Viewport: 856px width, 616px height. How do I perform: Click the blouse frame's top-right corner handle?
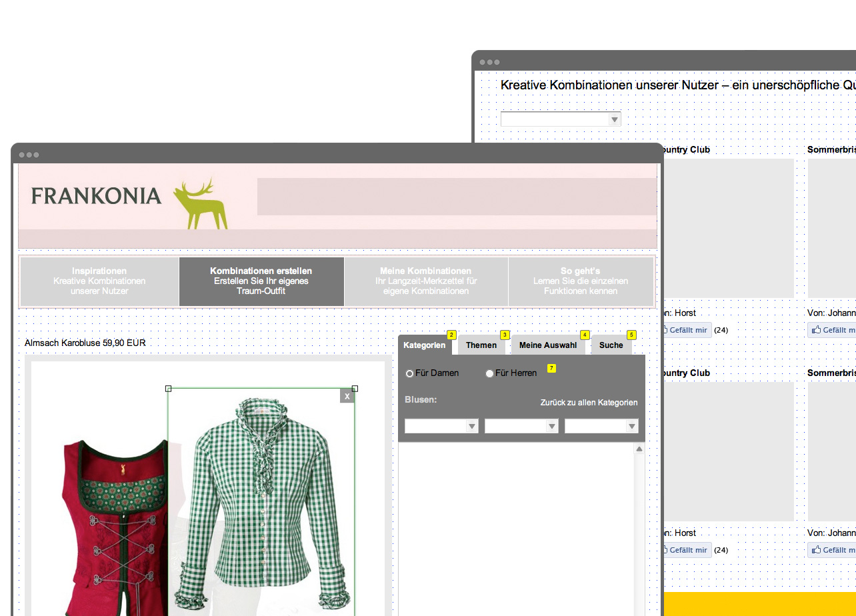(355, 388)
